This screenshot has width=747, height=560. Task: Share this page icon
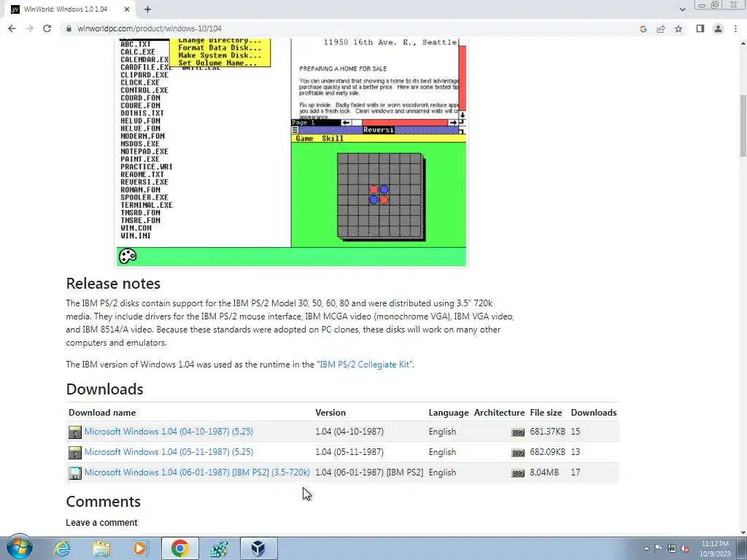[x=661, y=29]
